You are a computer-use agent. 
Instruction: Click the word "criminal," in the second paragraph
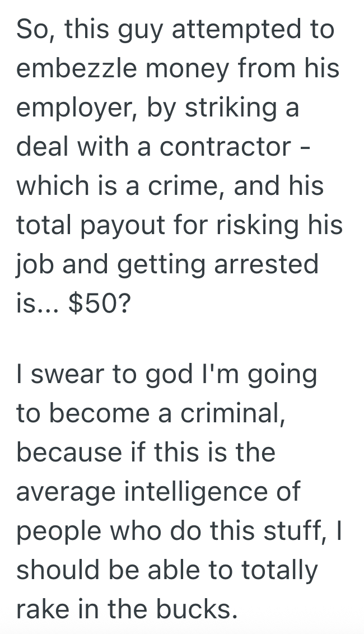click(x=224, y=412)
